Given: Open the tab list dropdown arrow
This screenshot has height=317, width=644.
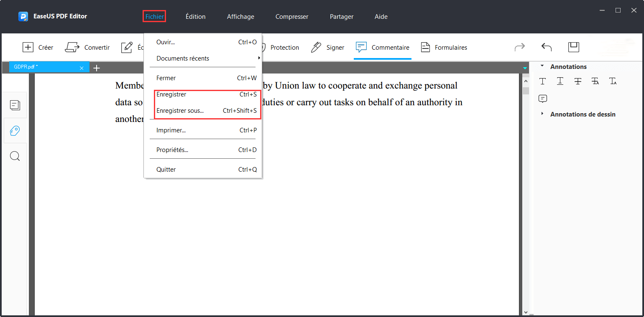Looking at the screenshot, I should pyautogui.click(x=525, y=68).
